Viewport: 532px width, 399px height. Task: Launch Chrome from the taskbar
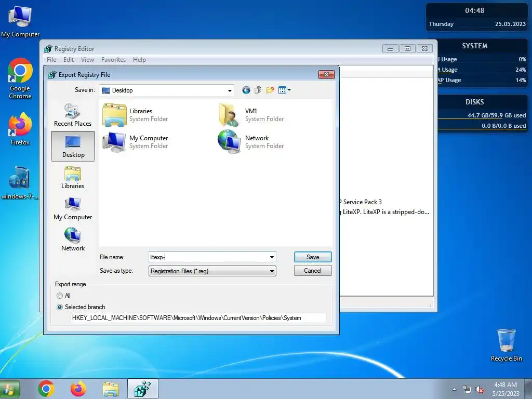(46, 389)
